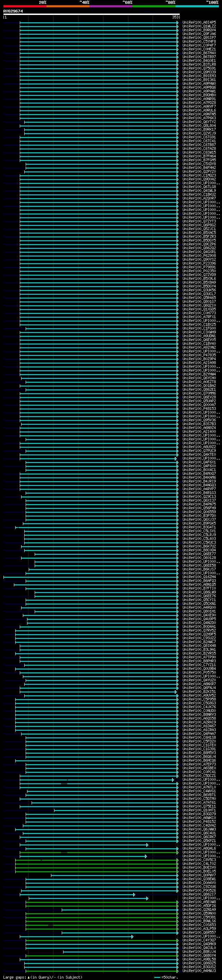Image resolution: width=222 pixels, height=980 pixels.
Task: Select hit label UniRef100_Q5CYI1
Action: 199,600
